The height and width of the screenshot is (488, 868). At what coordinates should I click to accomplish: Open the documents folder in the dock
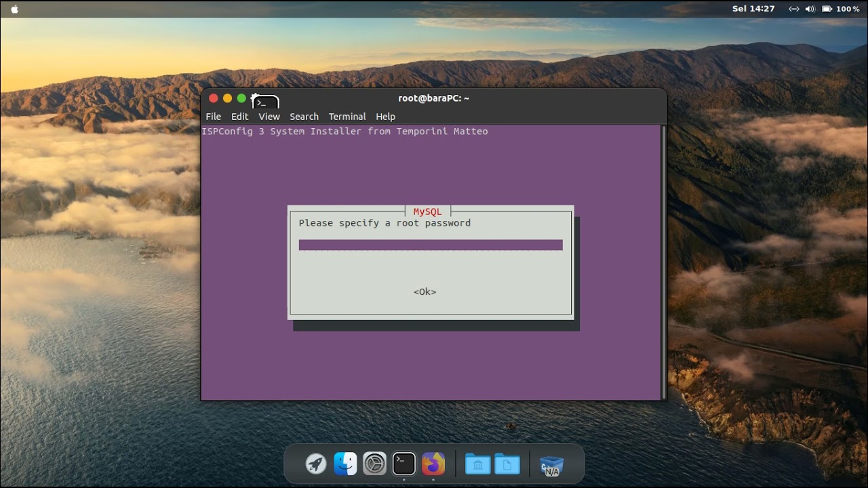507,464
